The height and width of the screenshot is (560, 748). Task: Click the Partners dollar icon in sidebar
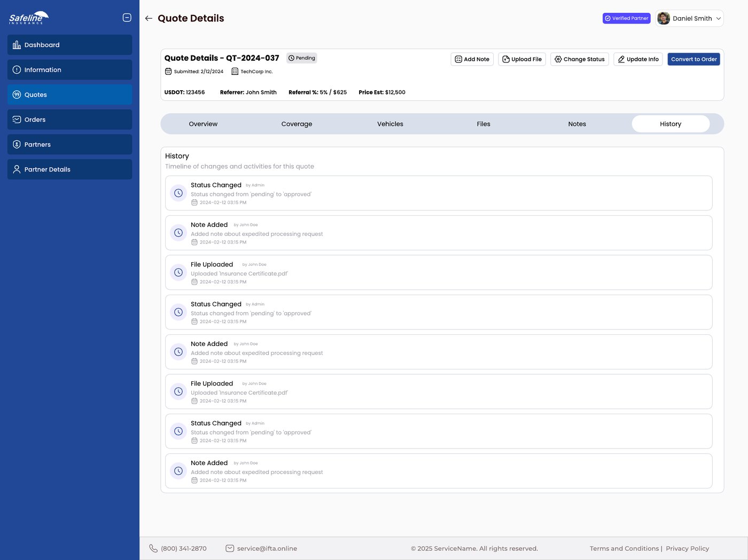click(17, 145)
